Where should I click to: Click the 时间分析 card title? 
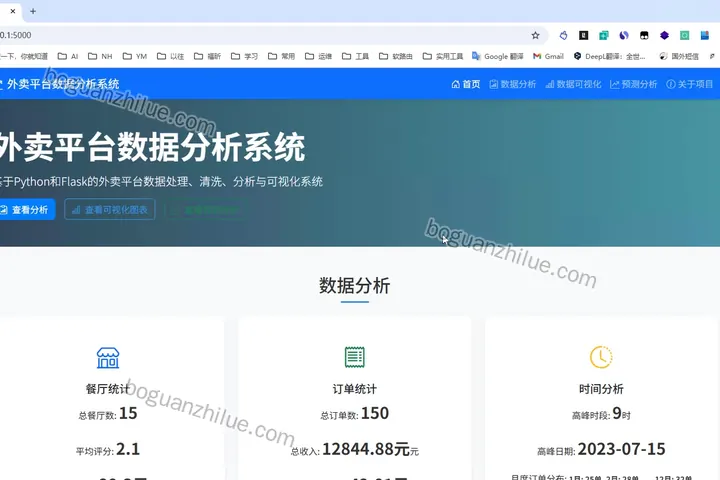click(x=601, y=389)
